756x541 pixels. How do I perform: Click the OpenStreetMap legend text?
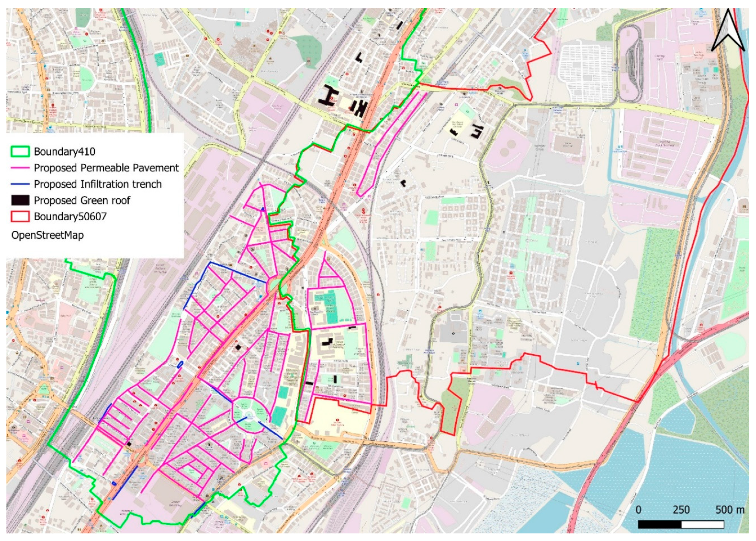pyautogui.click(x=48, y=235)
